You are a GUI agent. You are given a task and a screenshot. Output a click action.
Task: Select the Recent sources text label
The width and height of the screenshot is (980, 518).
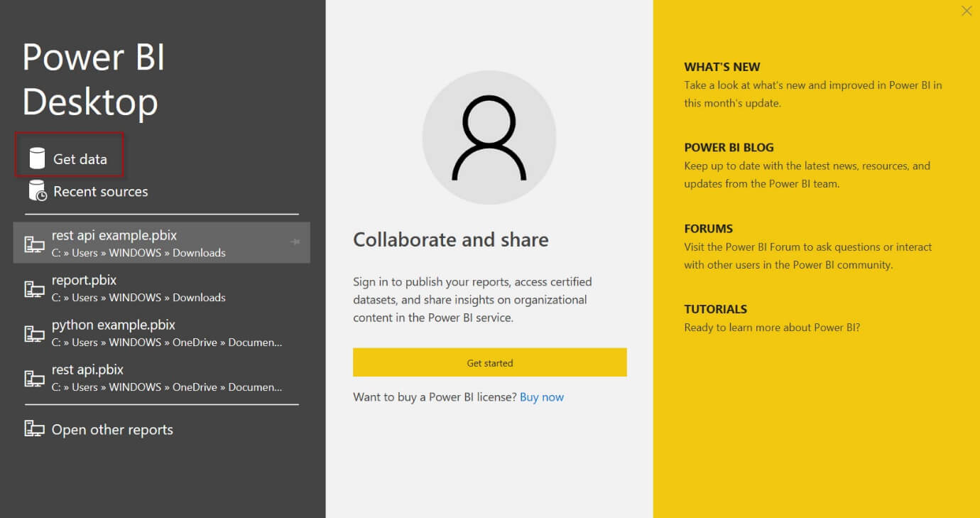coord(101,191)
